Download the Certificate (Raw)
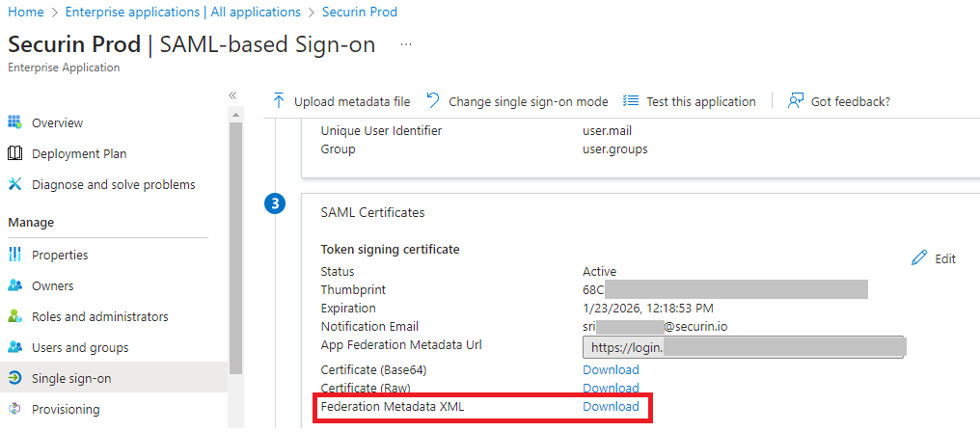This screenshot has height=432, width=980. (611, 388)
